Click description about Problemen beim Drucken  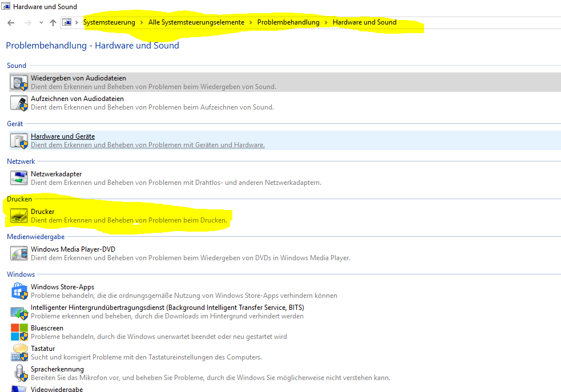(x=129, y=220)
